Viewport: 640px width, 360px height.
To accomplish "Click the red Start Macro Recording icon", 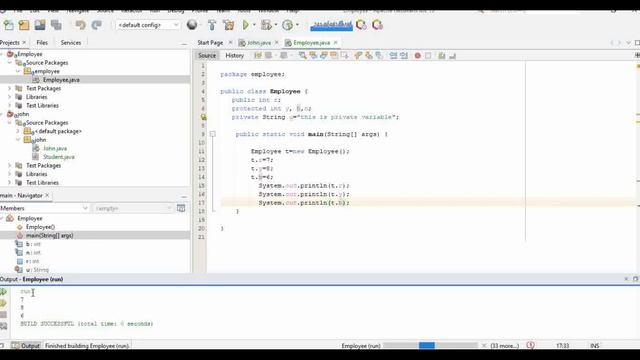I will pos(418,56).
